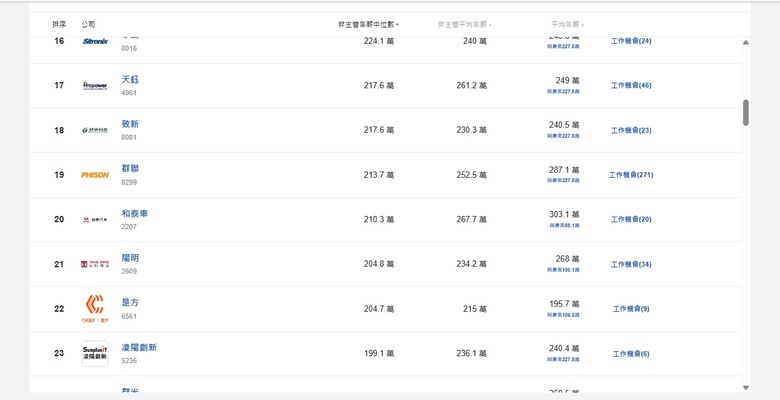Click industry comparison link under 268 萬
Viewport: 780px width, 400px height.
point(563,270)
